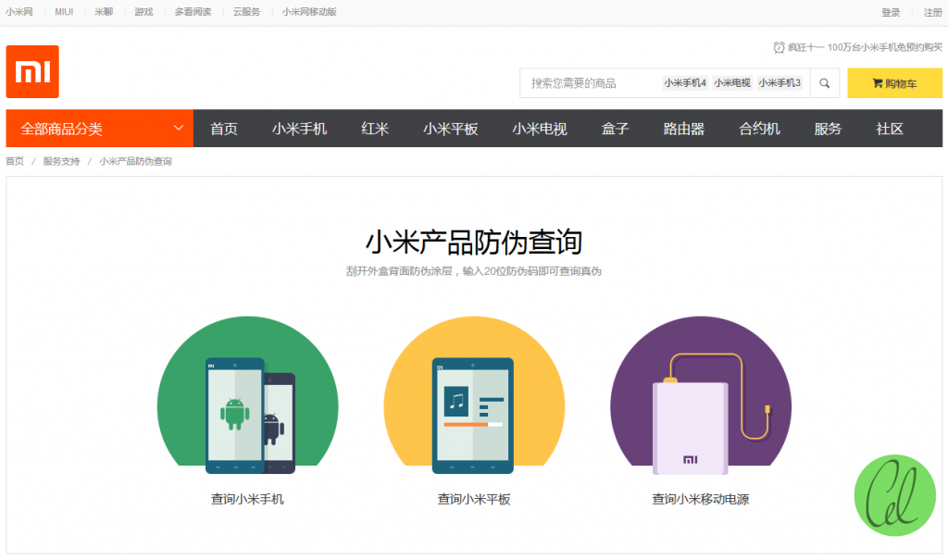Screen dimensions: 948x560
Task: Click the green signature floating badge
Action: click(x=895, y=495)
